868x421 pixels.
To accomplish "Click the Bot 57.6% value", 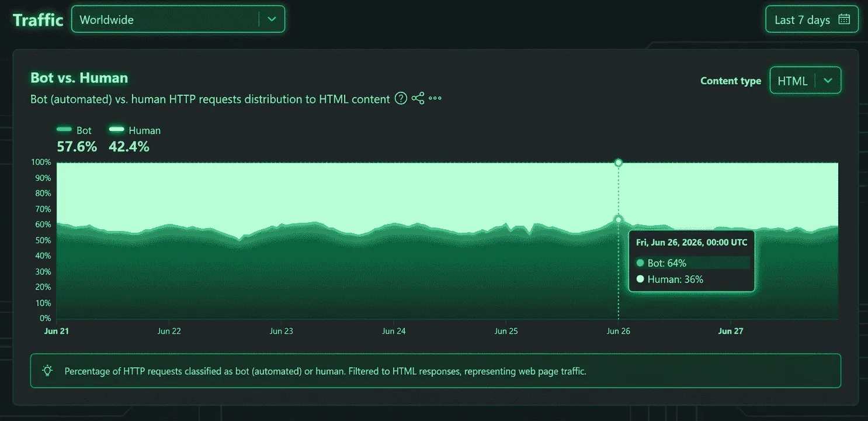I will coord(77,147).
